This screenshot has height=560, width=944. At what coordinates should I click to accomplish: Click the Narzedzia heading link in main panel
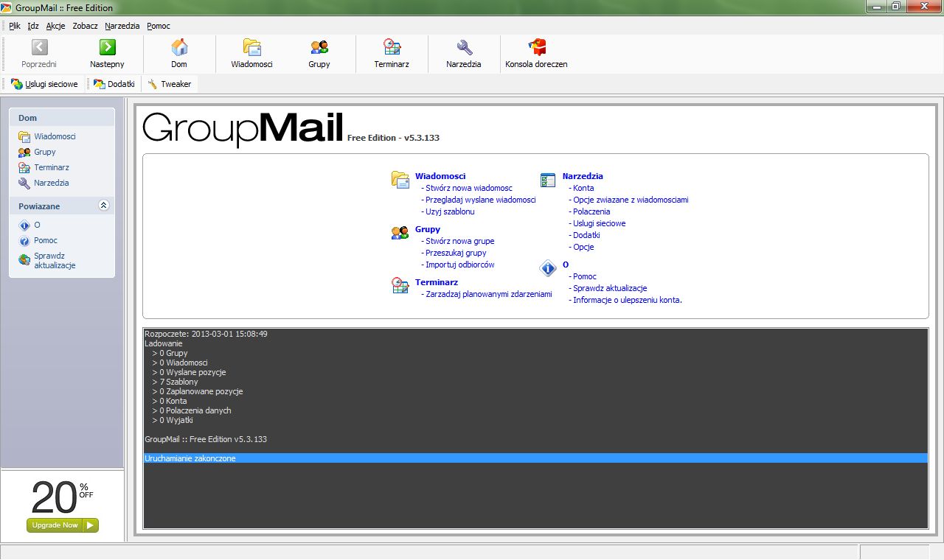(x=583, y=176)
